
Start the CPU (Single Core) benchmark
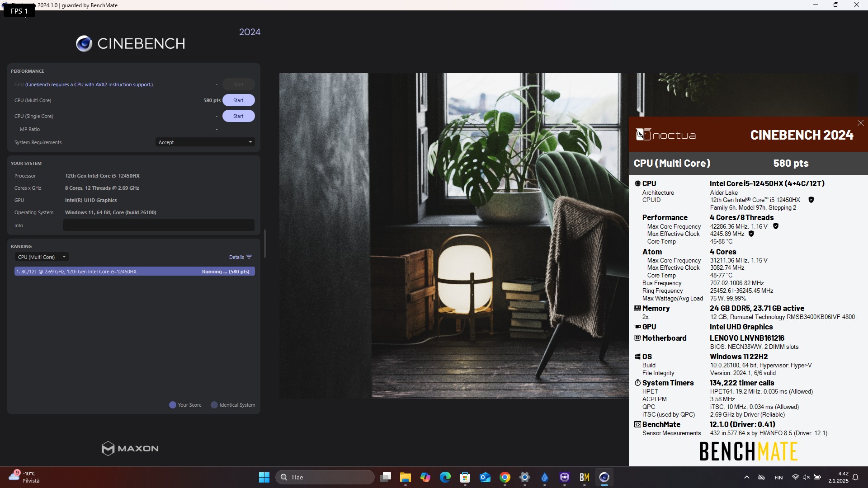(x=238, y=116)
